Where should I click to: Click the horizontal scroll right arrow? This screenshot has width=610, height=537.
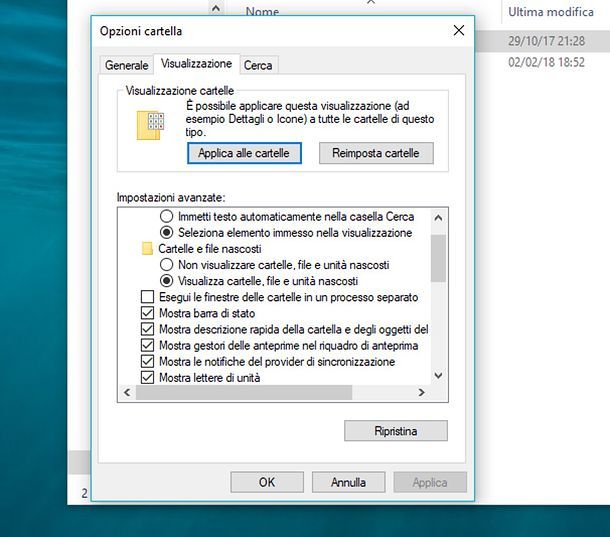tap(421, 392)
